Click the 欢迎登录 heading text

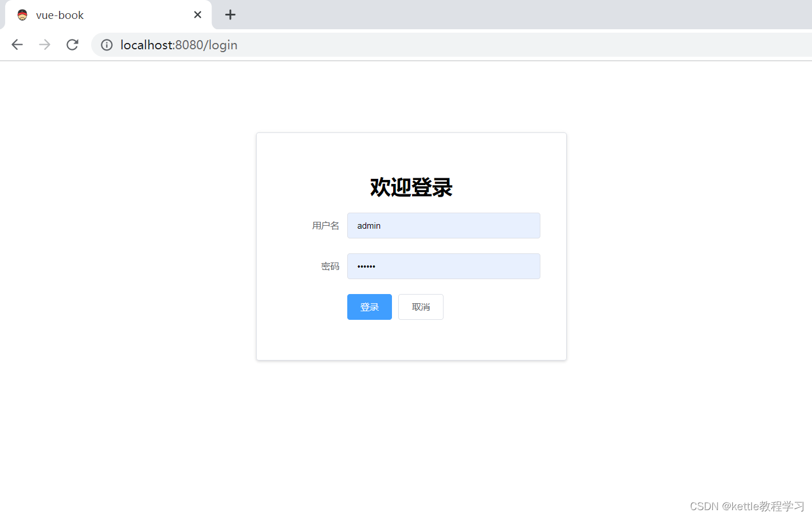[411, 187]
